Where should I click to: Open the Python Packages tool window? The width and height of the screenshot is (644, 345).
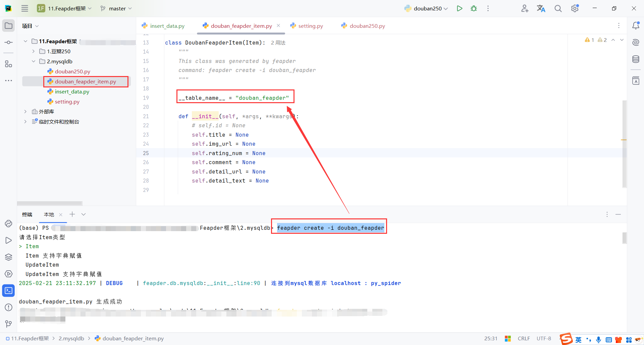(8, 257)
